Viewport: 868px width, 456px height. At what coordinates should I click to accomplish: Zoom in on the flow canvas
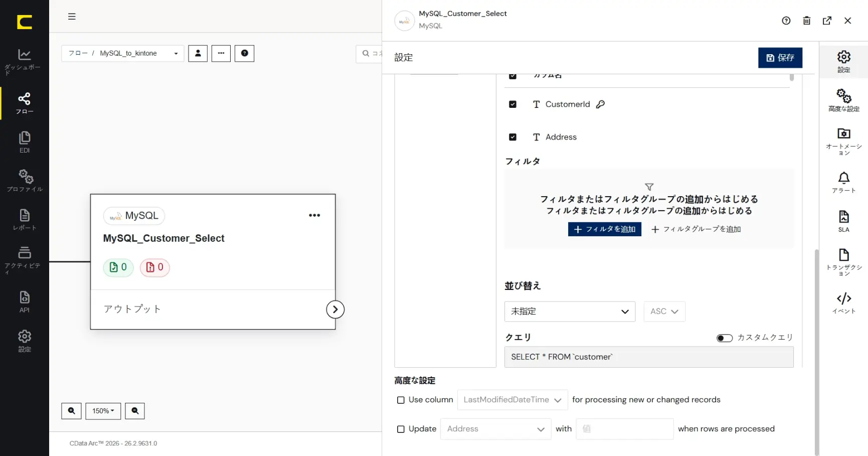click(x=72, y=411)
